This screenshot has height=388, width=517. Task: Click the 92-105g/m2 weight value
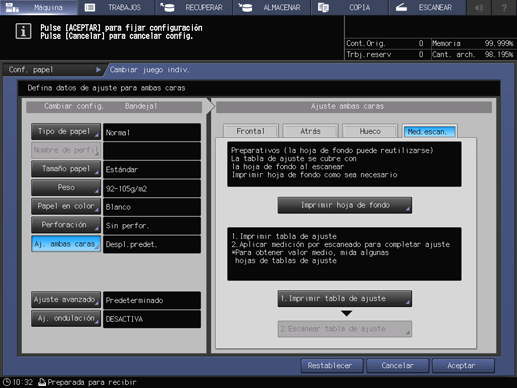pyautogui.click(x=152, y=188)
